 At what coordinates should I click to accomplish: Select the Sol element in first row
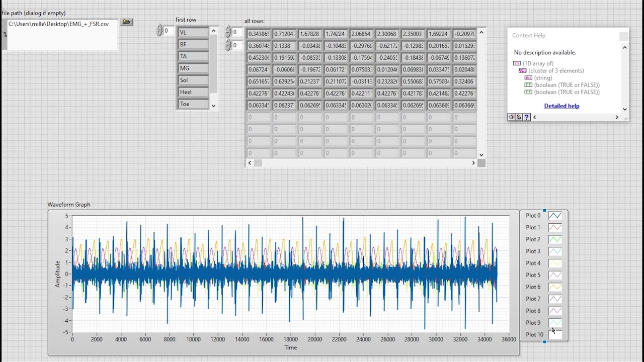(193, 80)
